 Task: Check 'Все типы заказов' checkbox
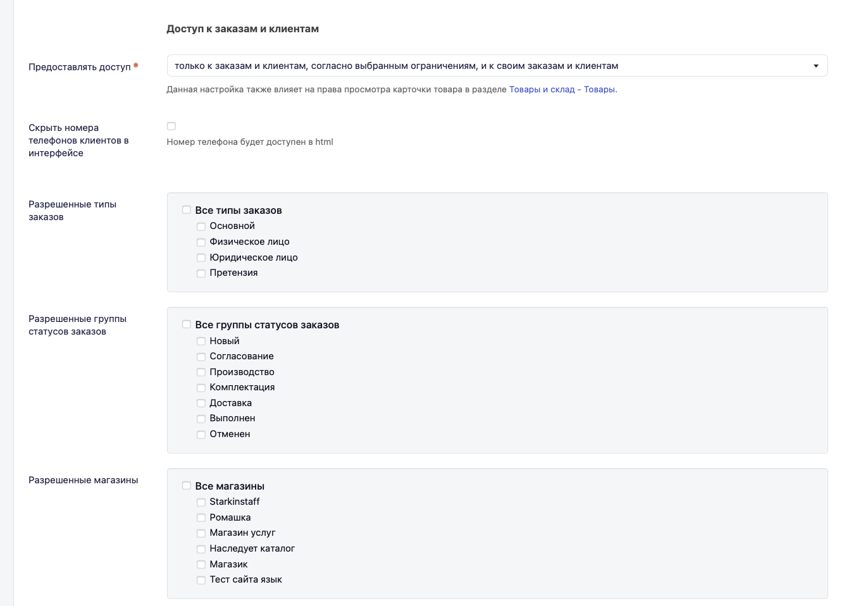pyautogui.click(x=187, y=210)
